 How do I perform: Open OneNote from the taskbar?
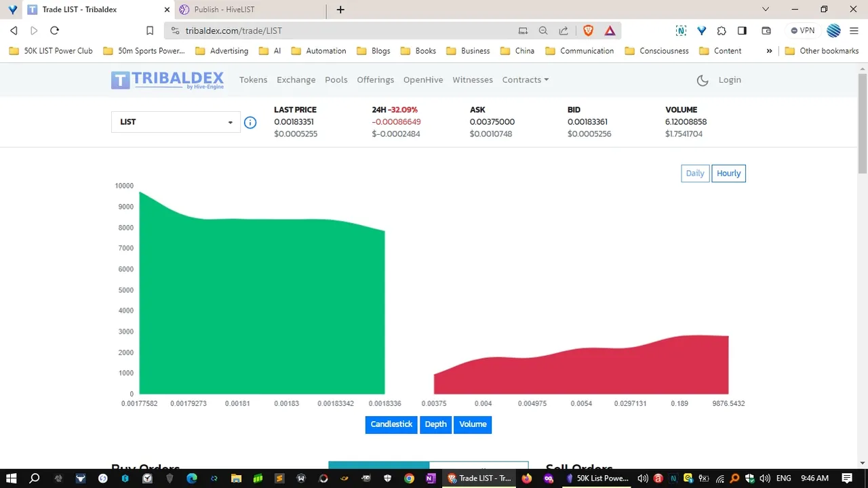tap(431, 478)
